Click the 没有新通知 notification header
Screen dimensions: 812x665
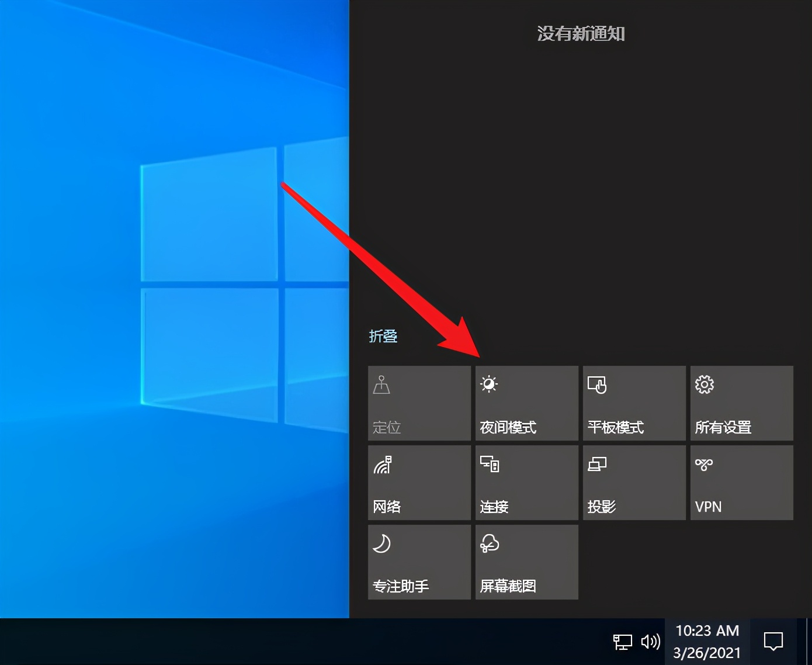[x=581, y=34]
